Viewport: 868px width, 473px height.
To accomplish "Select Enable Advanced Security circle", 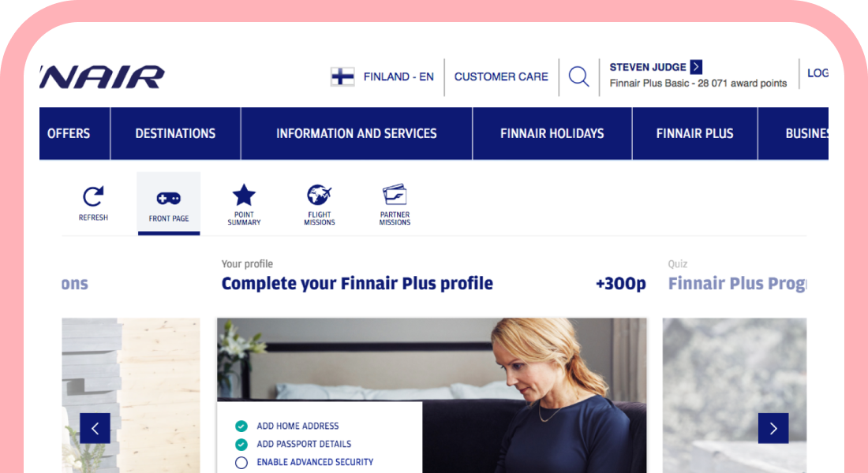I will click(x=241, y=463).
